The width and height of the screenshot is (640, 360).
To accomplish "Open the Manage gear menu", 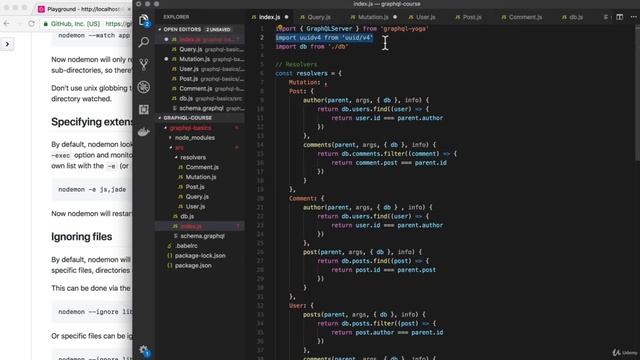I will [144, 350].
